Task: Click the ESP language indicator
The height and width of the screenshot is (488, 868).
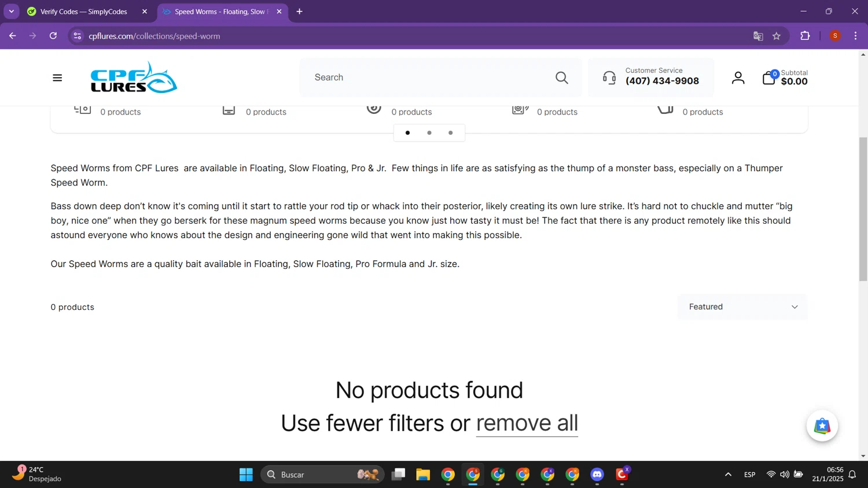Action: pos(749,475)
